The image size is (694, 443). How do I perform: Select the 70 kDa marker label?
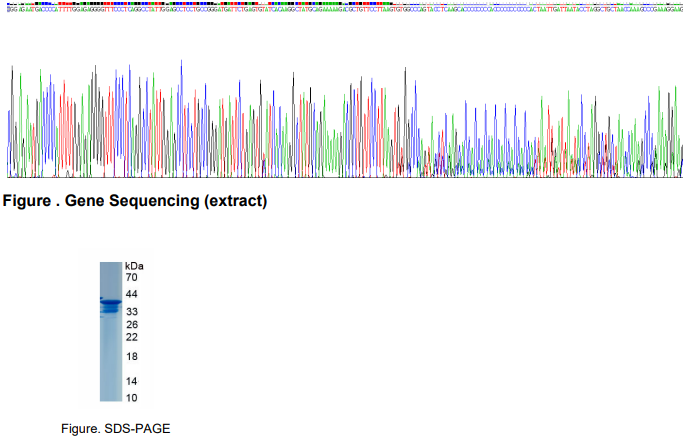click(x=130, y=277)
